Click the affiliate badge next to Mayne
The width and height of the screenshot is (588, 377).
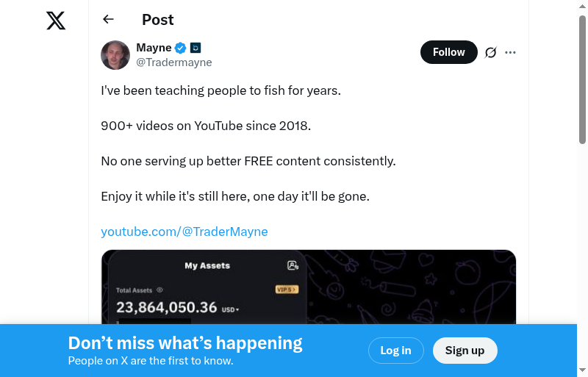196,48
